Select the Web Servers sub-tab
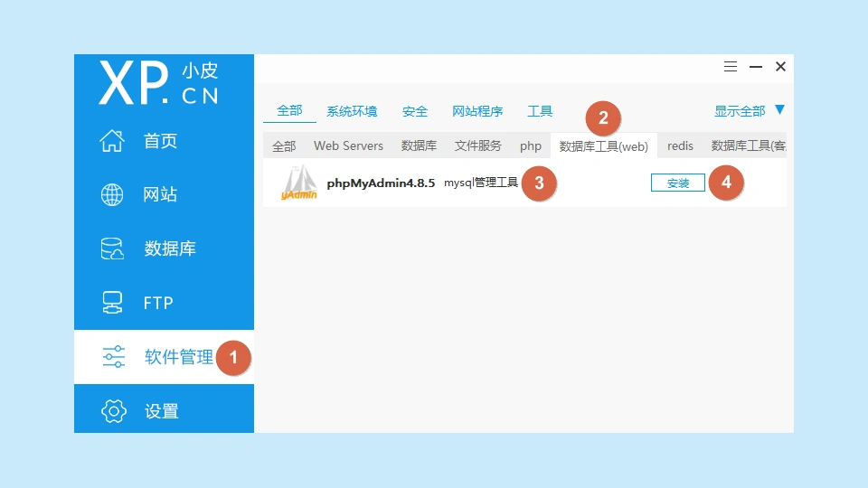 [x=348, y=145]
